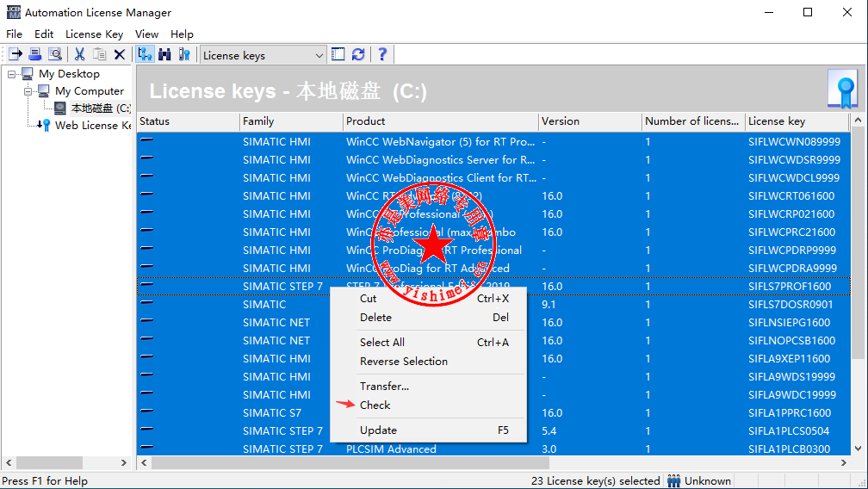Sort by the License key column header
The height and width of the screenshot is (489, 868).
click(x=797, y=121)
